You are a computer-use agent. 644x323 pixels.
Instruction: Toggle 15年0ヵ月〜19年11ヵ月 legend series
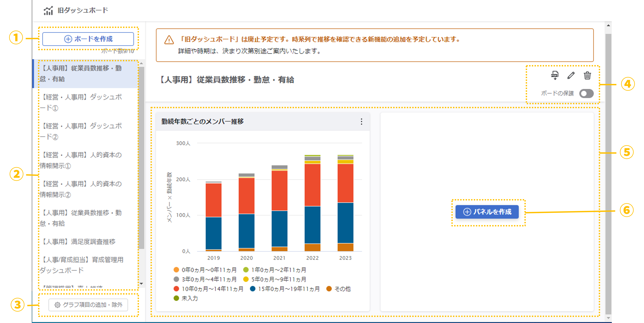(285, 289)
